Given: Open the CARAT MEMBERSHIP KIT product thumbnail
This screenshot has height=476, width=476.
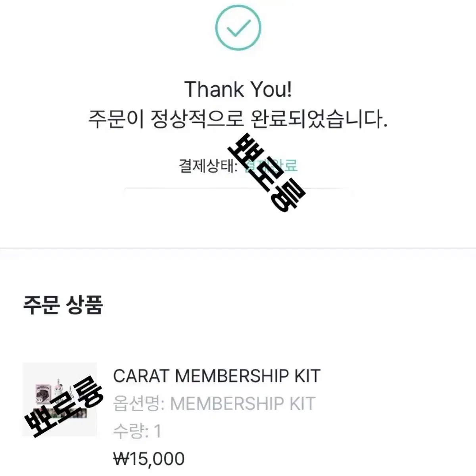Looking at the screenshot, I should 60,399.
